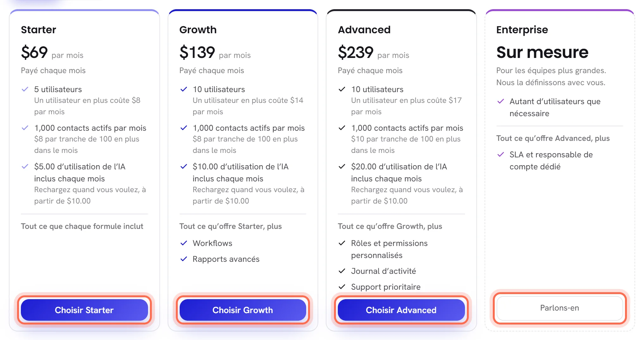Click checkmark beside Support prioritaire
The height and width of the screenshot is (340, 644).
pyautogui.click(x=342, y=287)
